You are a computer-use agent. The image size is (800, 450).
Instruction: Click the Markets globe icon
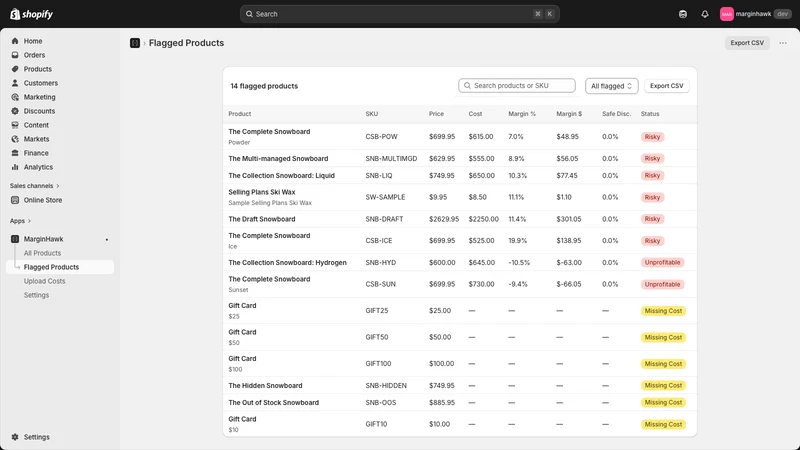pos(15,139)
